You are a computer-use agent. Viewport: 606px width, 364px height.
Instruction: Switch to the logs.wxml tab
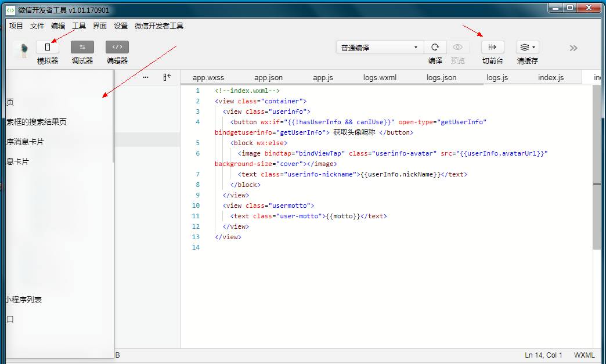click(x=380, y=77)
